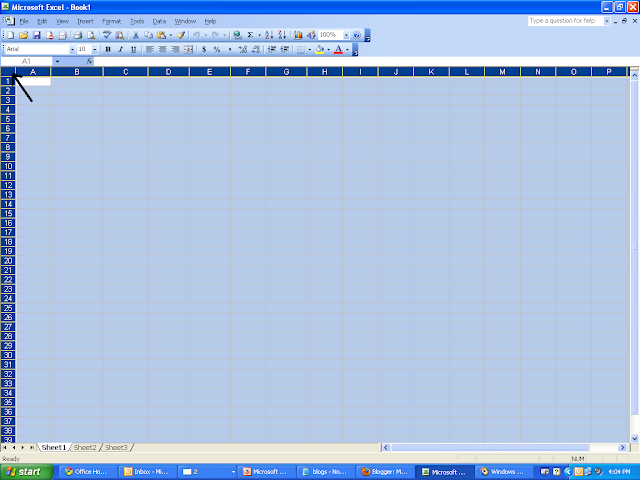The image size is (640, 480).
Task: Open the Data menu
Action: (x=159, y=21)
